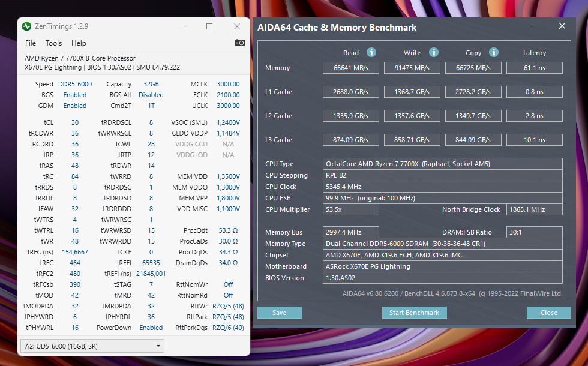This screenshot has height=366, width=588.
Task: Click the tCWL value 28
Action: 151,145
